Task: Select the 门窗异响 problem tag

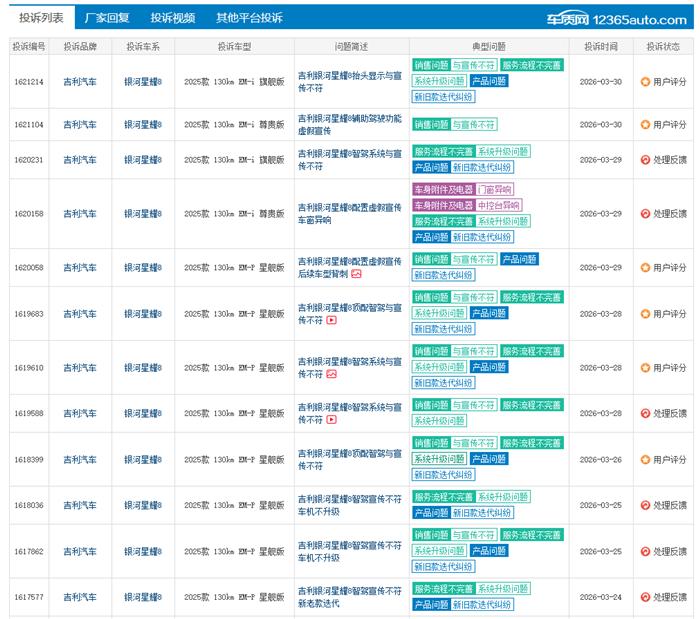Action: [495, 189]
